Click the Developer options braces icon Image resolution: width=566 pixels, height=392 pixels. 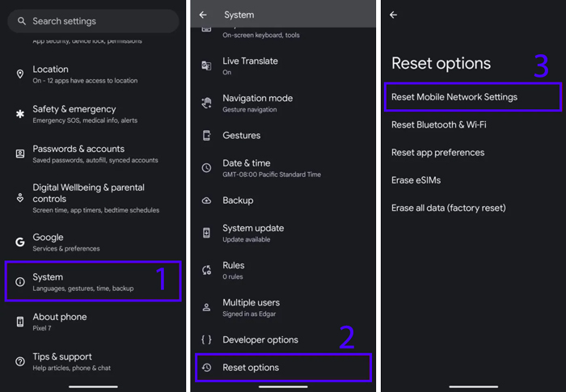click(x=206, y=339)
